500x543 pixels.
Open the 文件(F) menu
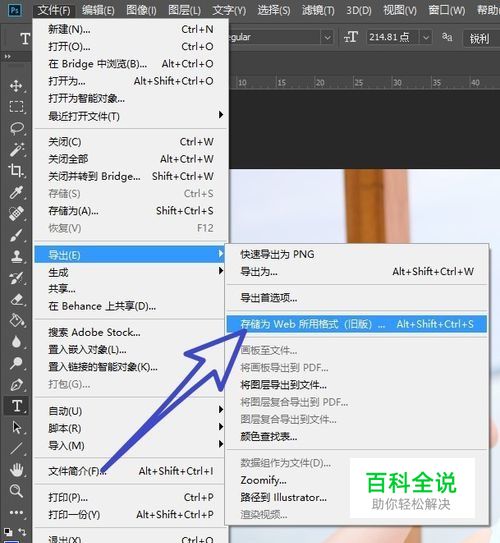[x=54, y=10]
